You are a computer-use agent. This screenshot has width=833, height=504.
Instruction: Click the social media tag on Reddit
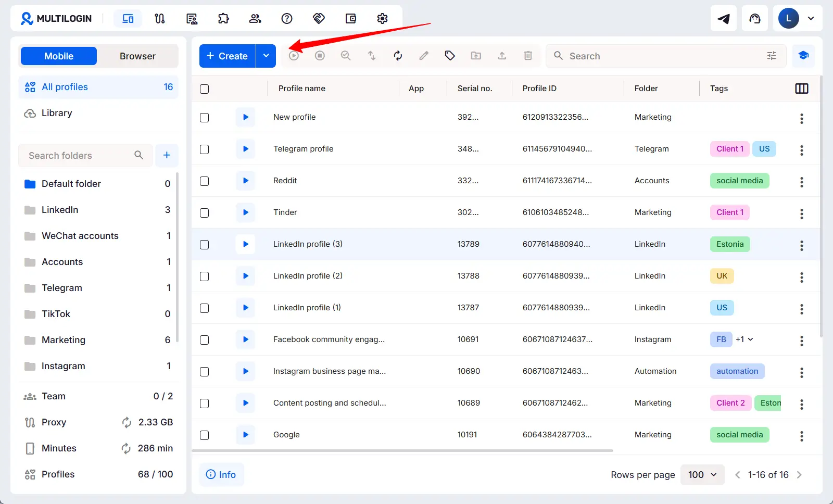pyautogui.click(x=739, y=181)
